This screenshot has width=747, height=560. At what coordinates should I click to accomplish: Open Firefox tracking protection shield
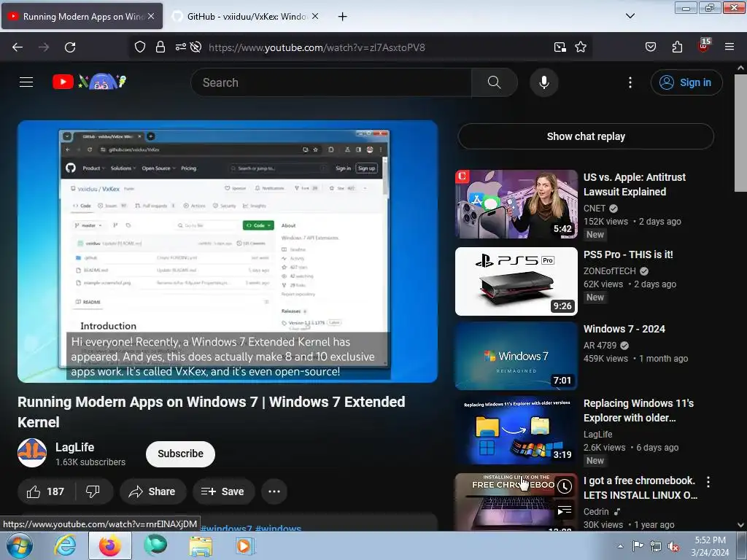[x=139, y=47]
